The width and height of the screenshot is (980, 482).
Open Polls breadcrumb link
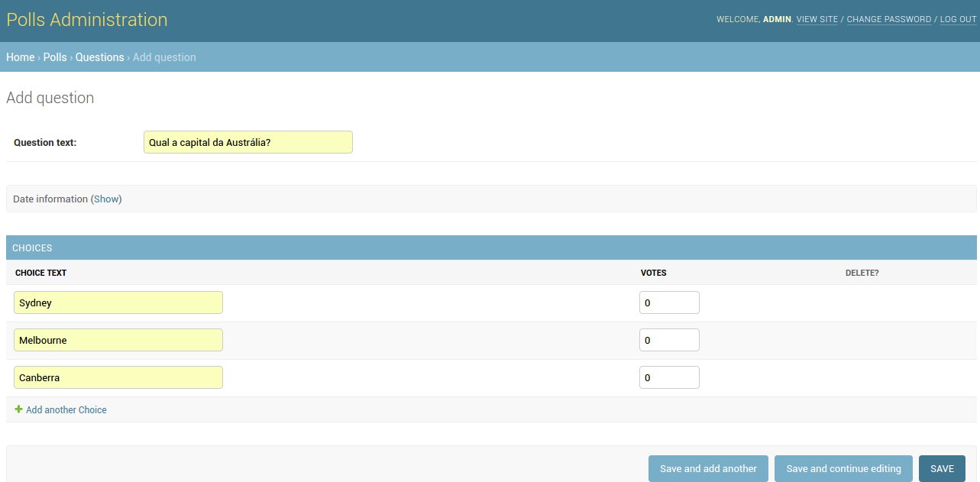pyautogui.click(x=55, y=57)
